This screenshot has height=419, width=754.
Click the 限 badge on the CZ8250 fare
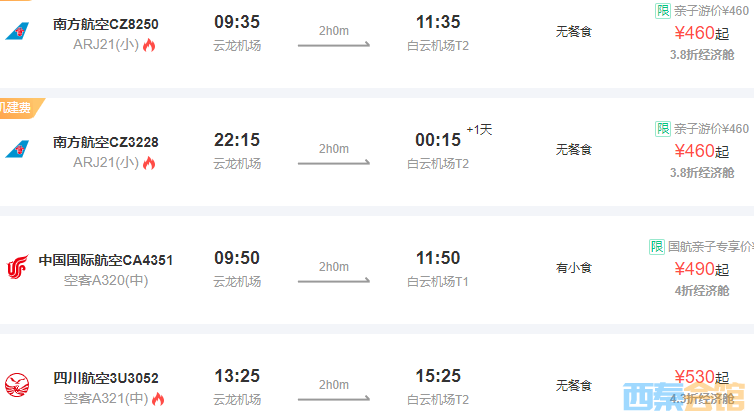click(662, 11)
